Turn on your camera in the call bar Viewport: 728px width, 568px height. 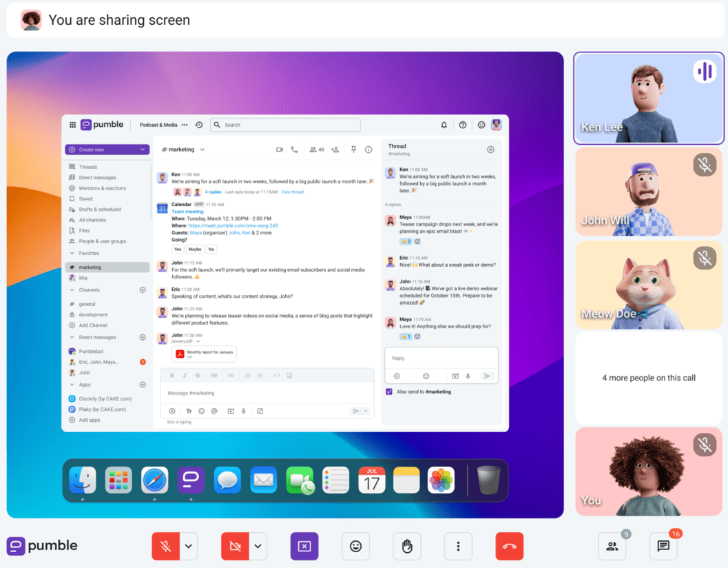[234, 546]
